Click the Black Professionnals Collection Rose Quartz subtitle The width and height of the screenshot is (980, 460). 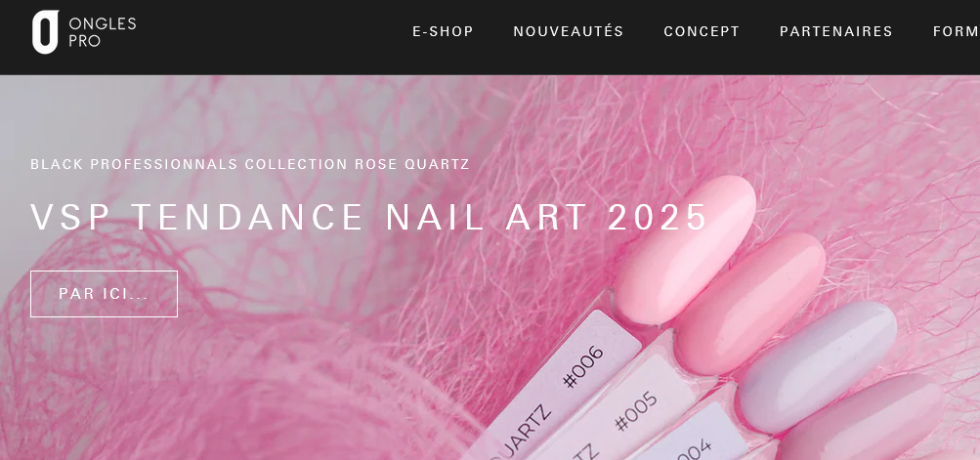pyautogui.click(x=250, y=164)
